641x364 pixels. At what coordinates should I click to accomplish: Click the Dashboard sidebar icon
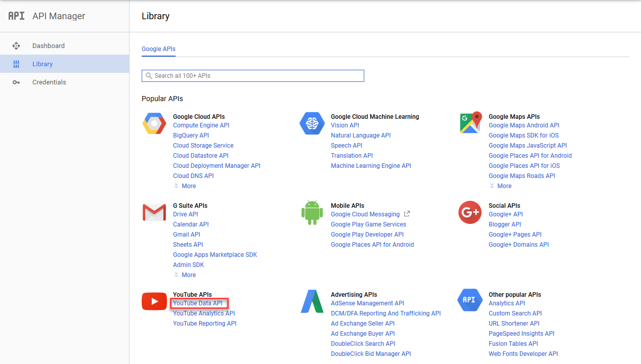coord(16,45)
